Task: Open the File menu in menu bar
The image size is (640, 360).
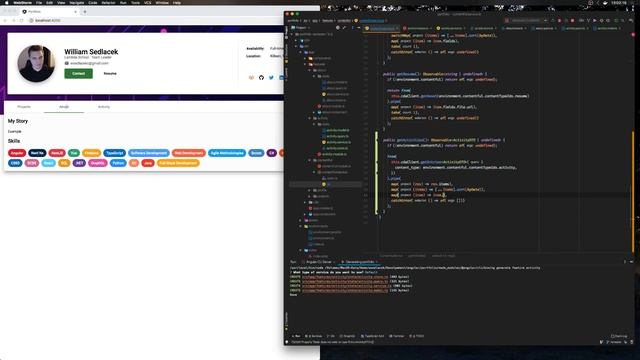Action: (x=39, y=2)
